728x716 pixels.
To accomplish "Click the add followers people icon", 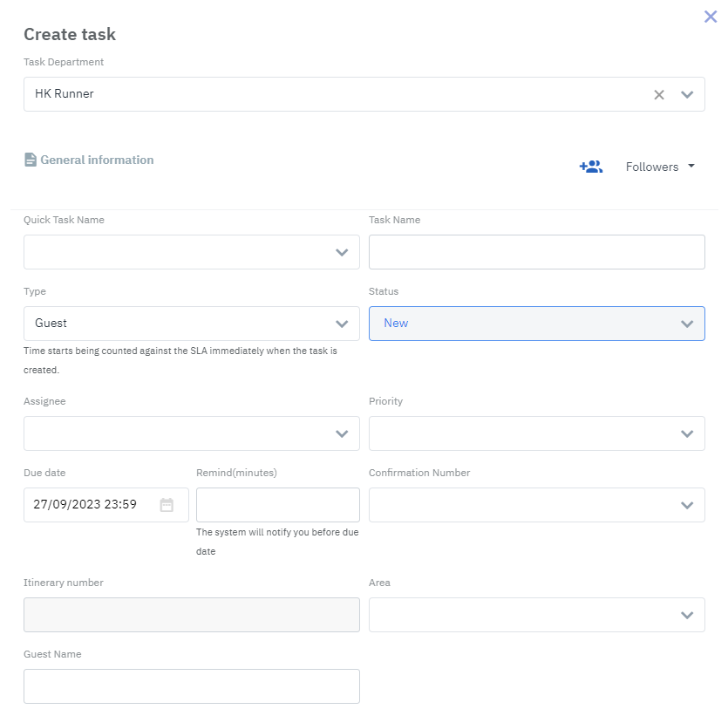I will [590, 167].
